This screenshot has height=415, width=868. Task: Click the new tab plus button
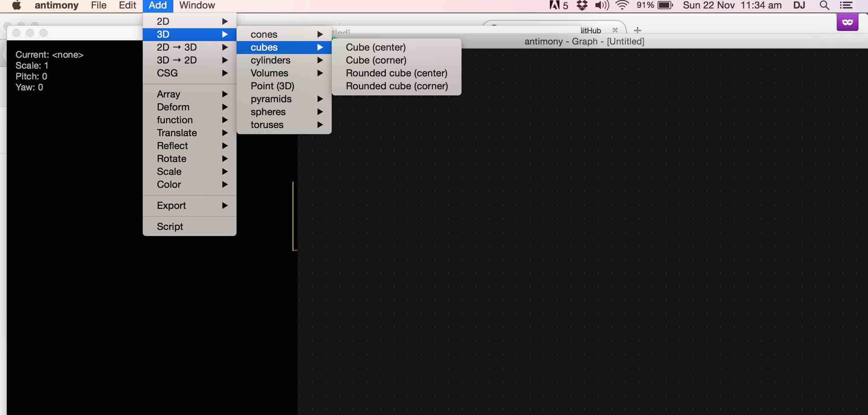[638, 31]
